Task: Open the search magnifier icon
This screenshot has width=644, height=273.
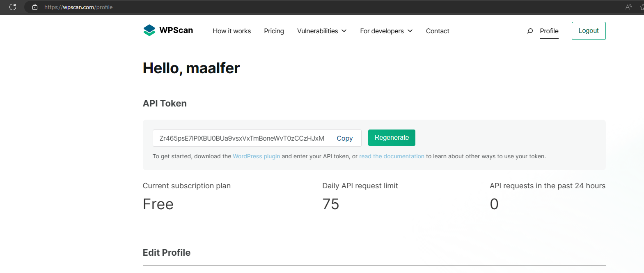Action: [x=530, y=31]
